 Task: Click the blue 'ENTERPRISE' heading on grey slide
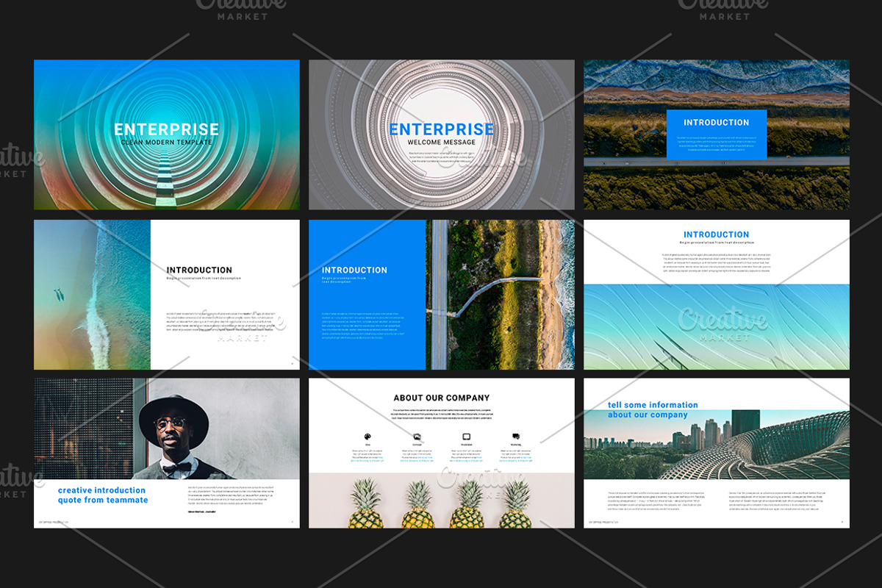coord(442,129)
